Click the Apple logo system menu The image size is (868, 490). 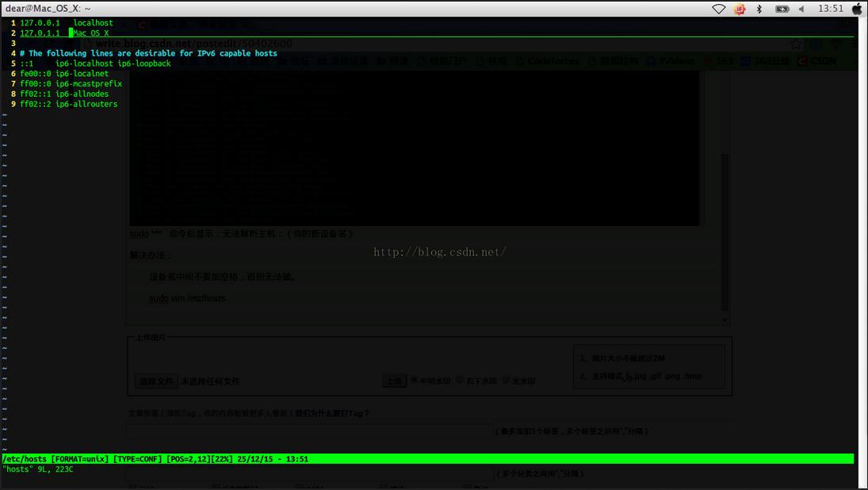[x=857, y=9]
